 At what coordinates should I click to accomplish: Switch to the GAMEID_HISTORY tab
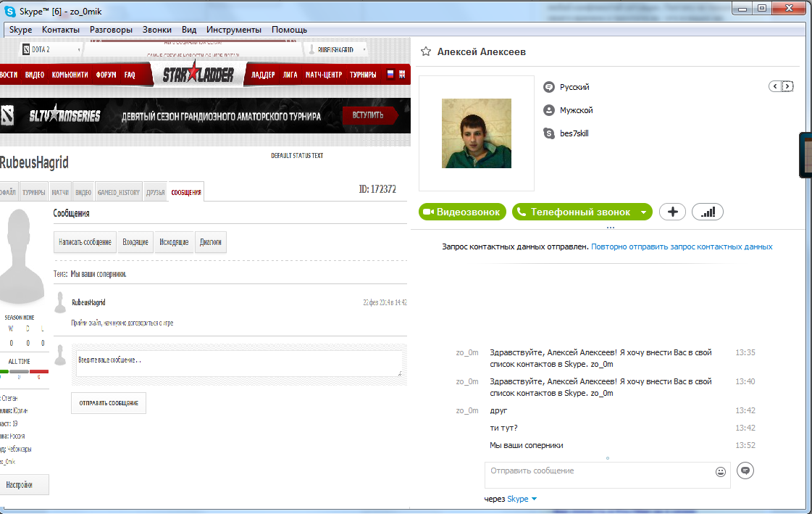point(119,192)
